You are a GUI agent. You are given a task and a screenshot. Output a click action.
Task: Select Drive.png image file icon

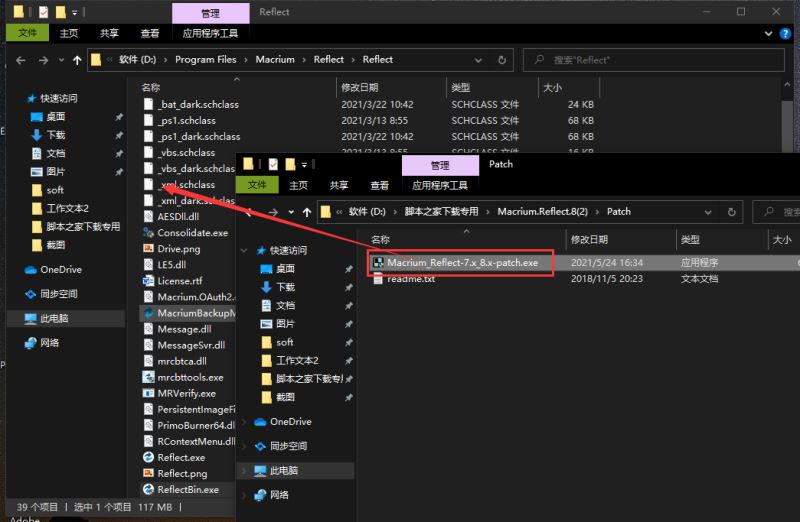click(x=148, y=248)
